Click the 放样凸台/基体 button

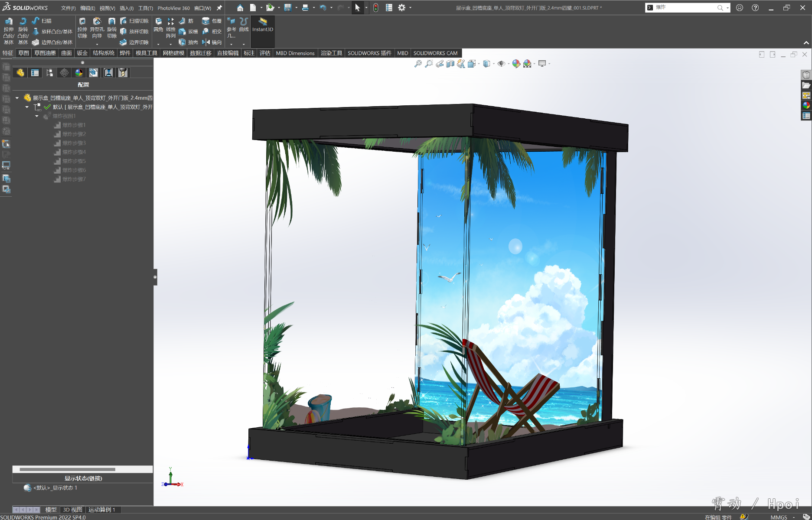52,32
